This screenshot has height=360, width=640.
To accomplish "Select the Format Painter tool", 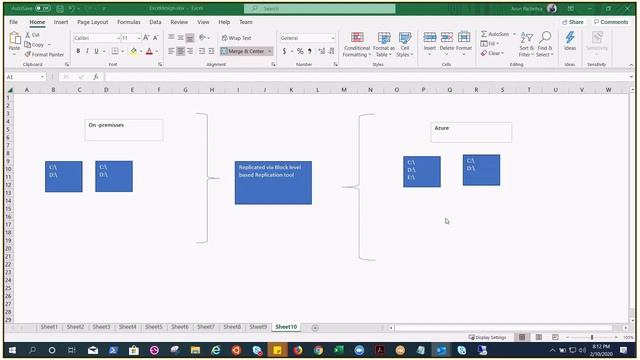I will click(x=44, y=54).
